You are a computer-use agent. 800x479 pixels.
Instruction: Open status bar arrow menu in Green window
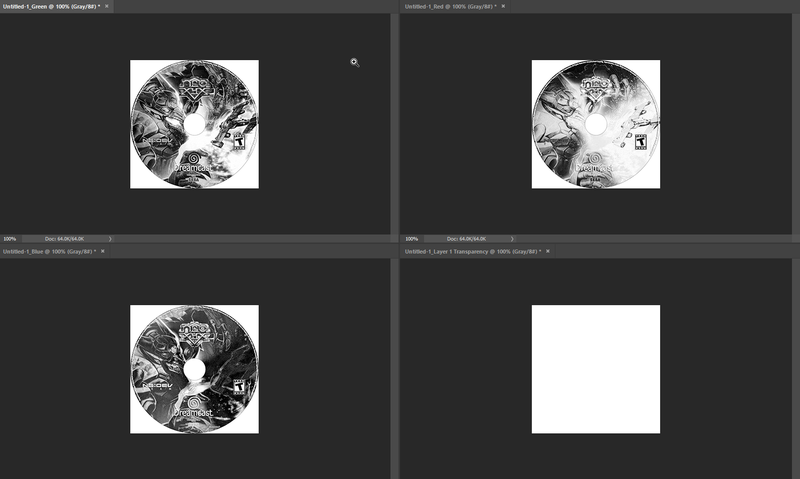coord(110,239)
